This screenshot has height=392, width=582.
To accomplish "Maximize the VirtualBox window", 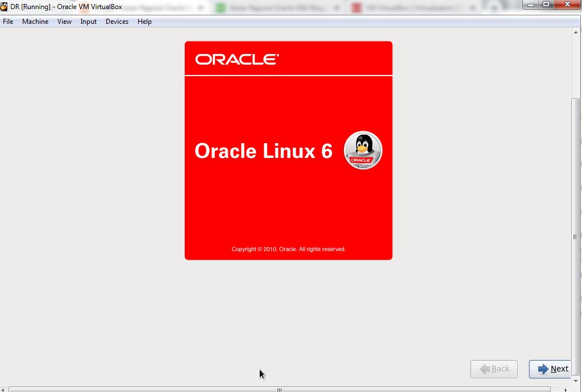I will click(x=546, y=5).
